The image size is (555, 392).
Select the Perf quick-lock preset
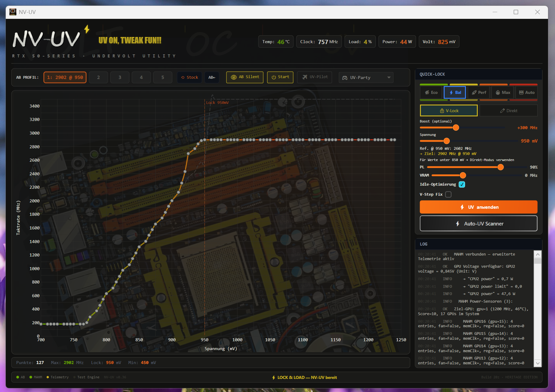(x=479, y=92)
